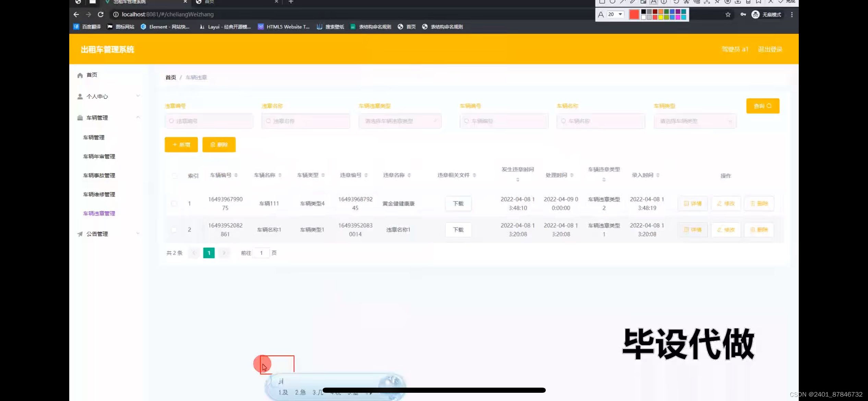Click the 无痕模式 incognito profile icon
868x401 pixels.
pyautogui.click(x=755, y=14)
